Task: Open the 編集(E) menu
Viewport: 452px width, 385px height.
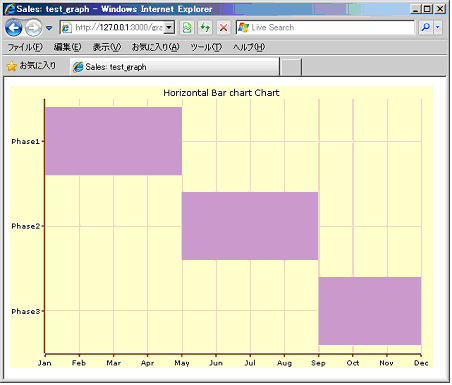Action: (x=68, y=47)
